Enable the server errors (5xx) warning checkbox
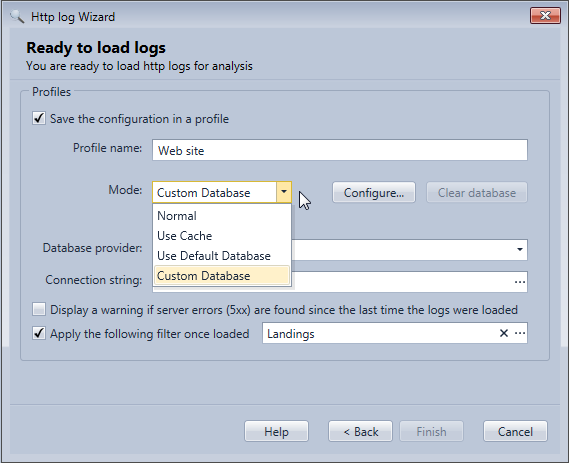The width and height of the screenshot is (569, 463). 39,310
